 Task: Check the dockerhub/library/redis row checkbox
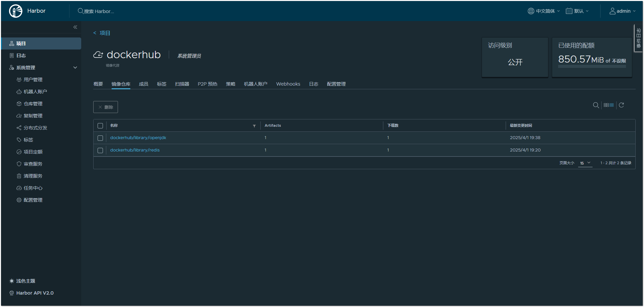[x=100, y=150]
